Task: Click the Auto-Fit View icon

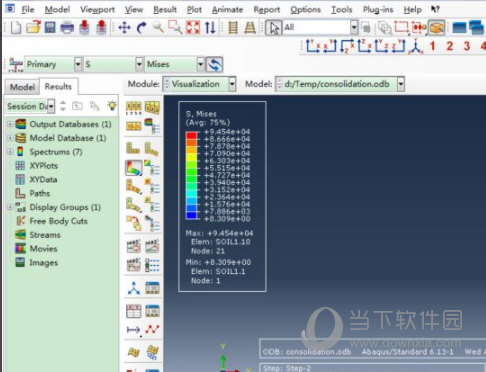Action: pyautogui.click(x=193, y=27)
